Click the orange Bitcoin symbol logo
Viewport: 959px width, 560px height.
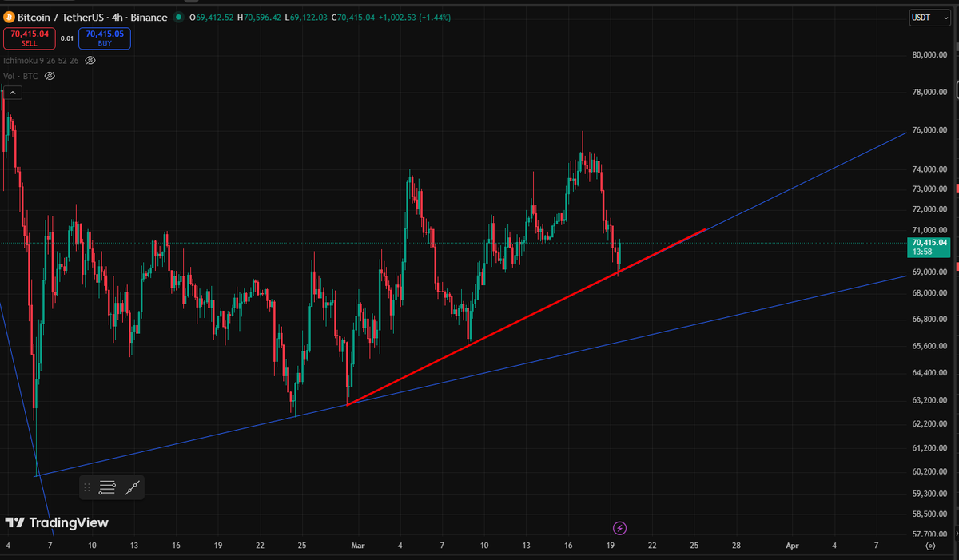(10, 17)
